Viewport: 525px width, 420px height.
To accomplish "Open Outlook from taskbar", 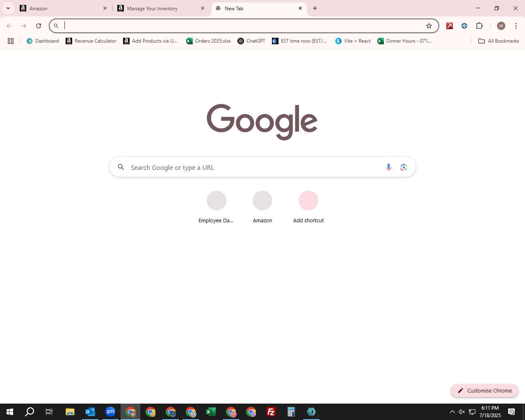I will (90, 412).
